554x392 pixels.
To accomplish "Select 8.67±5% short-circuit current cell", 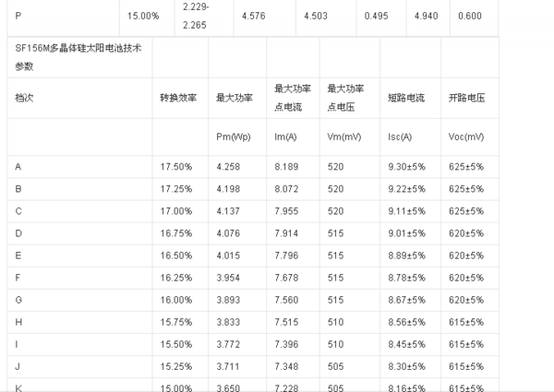I will coord(406,300).
